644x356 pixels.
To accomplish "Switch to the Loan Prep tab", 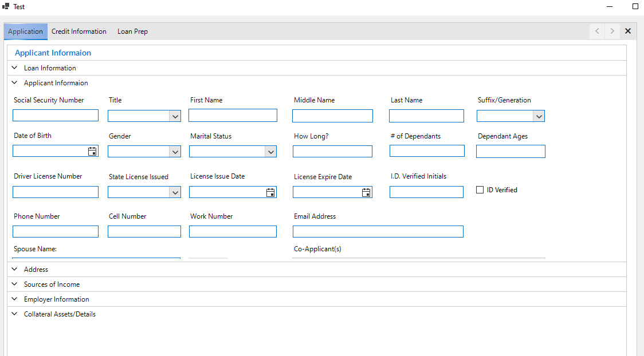I will click(132, 31).
